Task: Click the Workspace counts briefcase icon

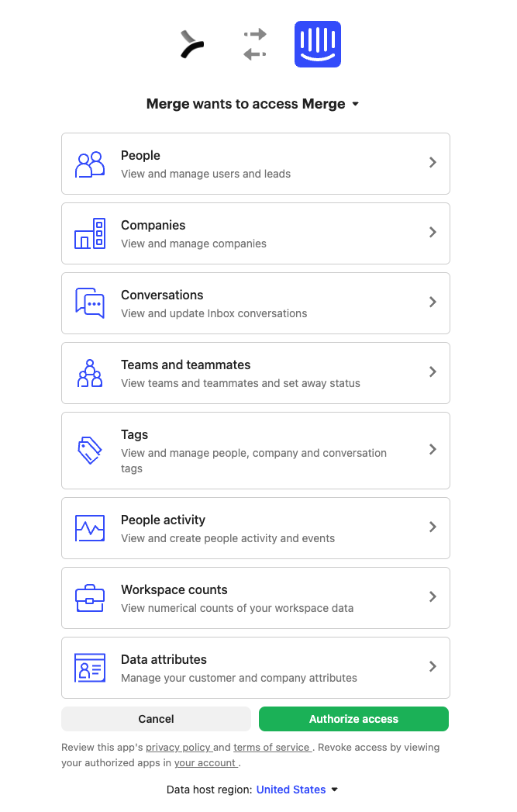Action: [x=90, y=598]
